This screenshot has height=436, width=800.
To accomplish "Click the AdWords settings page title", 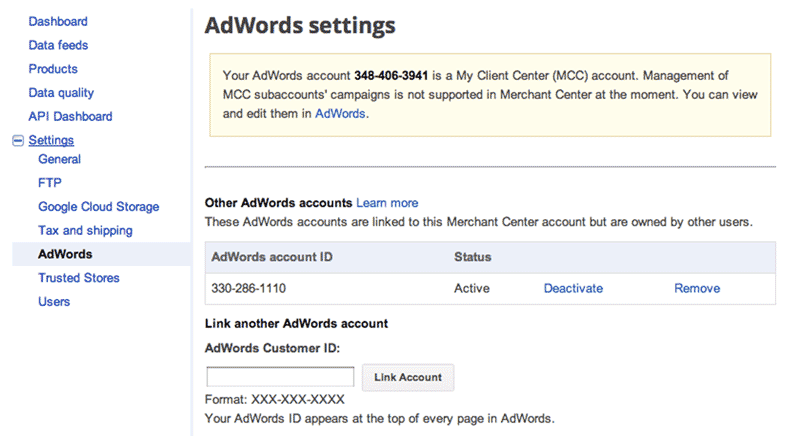I will tap(300, 25).
